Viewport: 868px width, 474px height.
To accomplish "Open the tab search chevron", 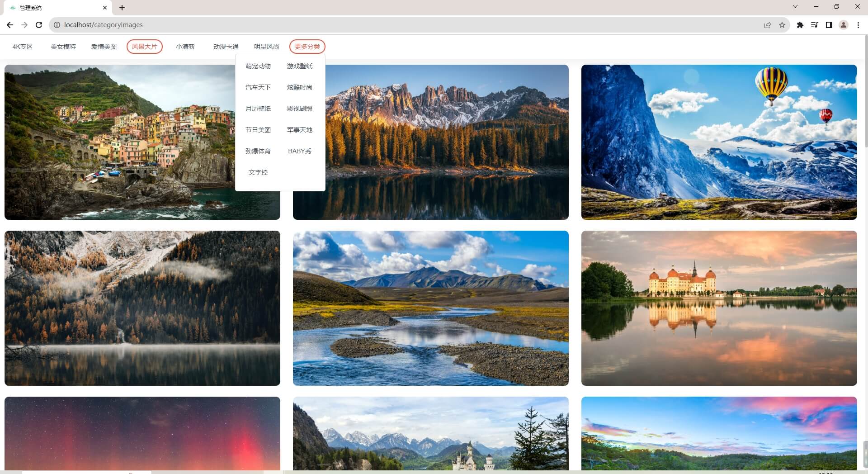I will (x=795, y=6).
